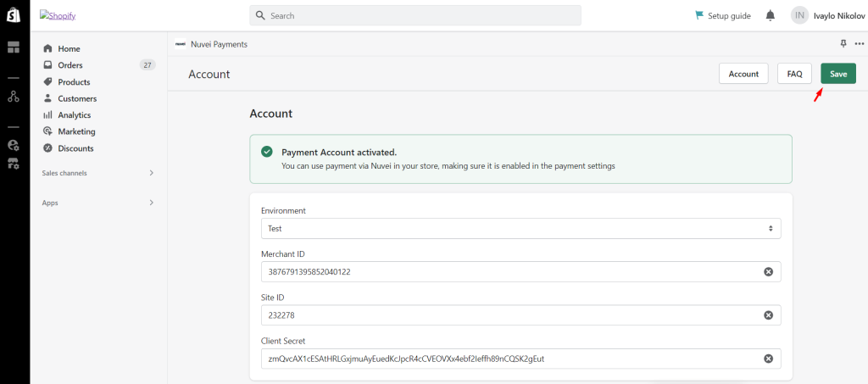868x384 pixels.
Task: Click the Client Secret input field
Action: [521, 359]
